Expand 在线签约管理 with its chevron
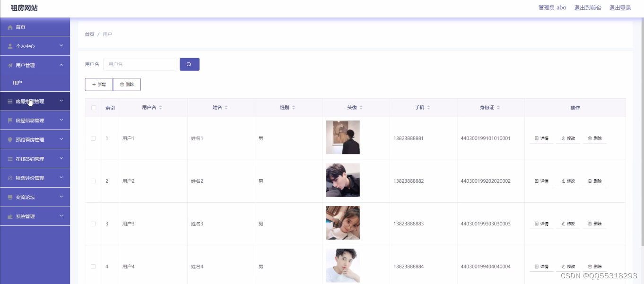The height and width of the screenshot is (284, 644). click(x=61, y=158)
